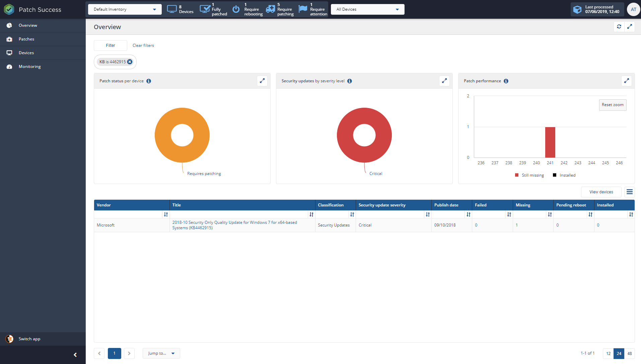Screen dimensions: 641x364
Task: Show info for Patch status per device
Action: point(149,81)
